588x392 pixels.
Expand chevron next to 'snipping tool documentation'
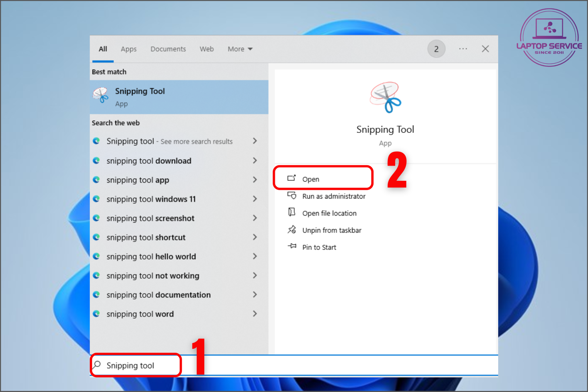255,294
